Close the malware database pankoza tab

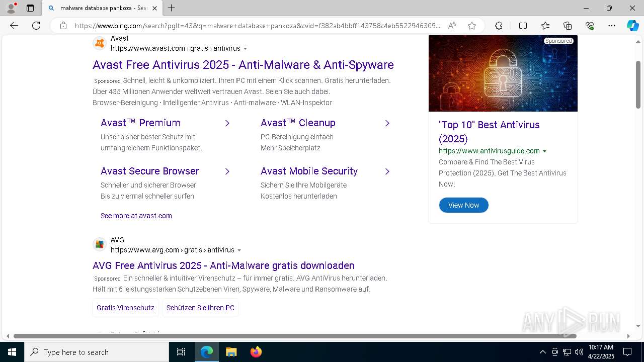click(155, 8)
